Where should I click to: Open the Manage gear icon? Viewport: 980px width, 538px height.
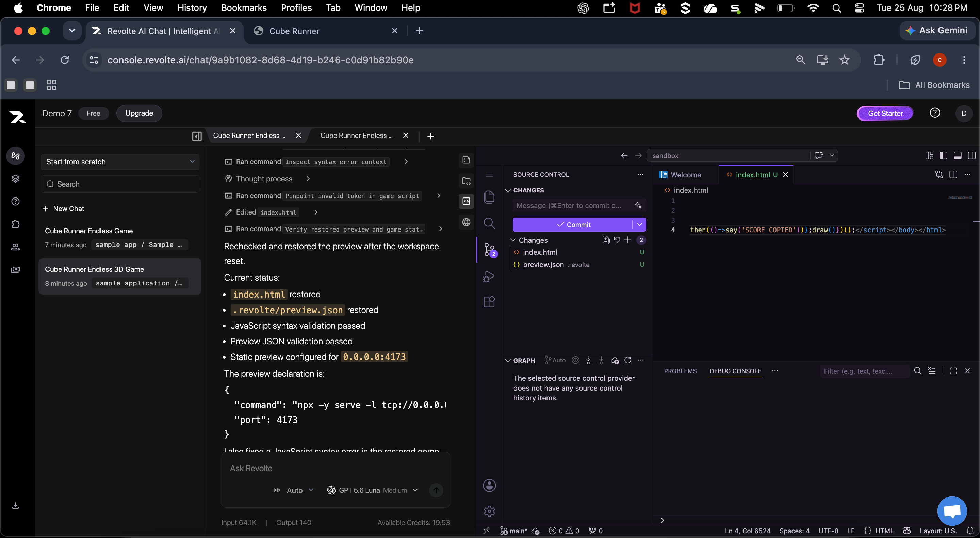[x=489, y=511]
